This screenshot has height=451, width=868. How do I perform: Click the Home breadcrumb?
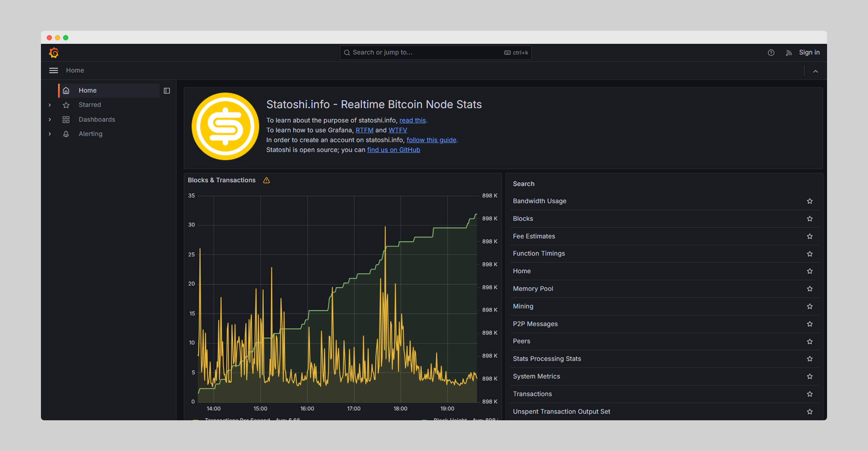click(75, 70)
